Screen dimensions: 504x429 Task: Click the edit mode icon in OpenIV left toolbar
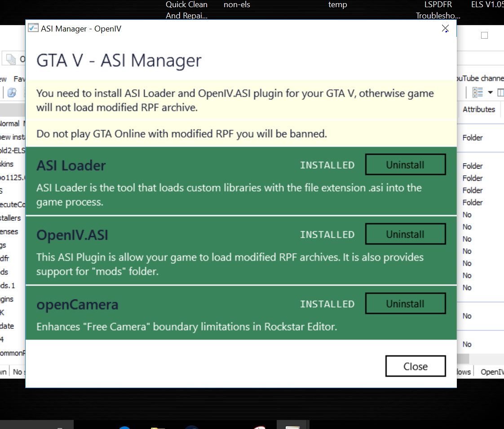[x=12, y=93]
